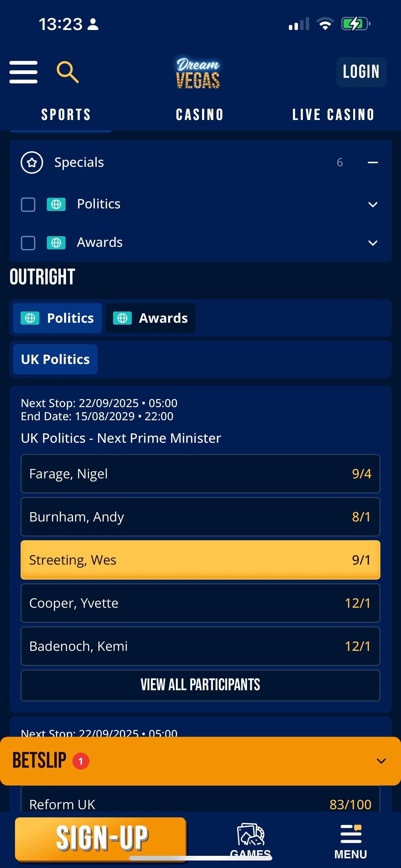Viewport: 401px width, 868px height.
Task: Expand the Awards row chevron
Action: click(372, 243)
